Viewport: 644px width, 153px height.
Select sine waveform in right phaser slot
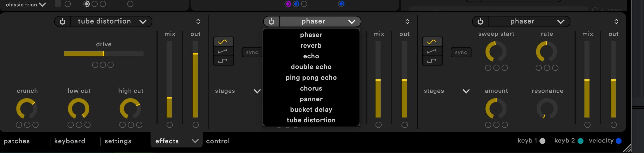pos(432,42)
